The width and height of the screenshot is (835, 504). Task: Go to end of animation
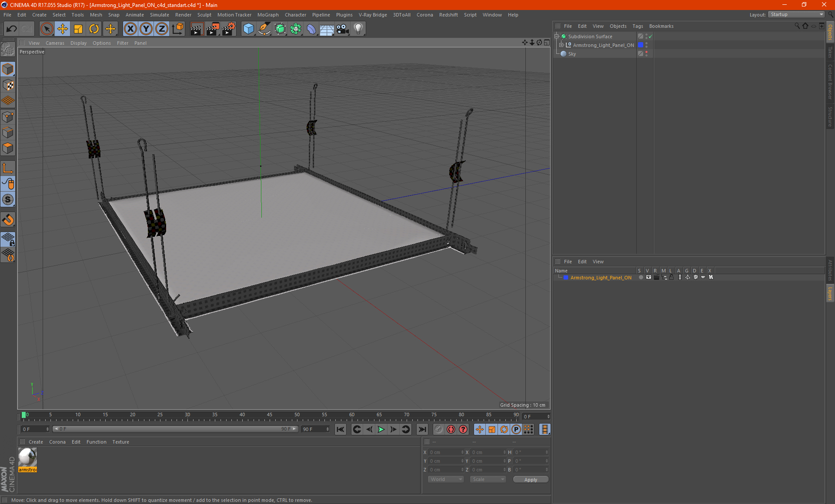point(422,429)
